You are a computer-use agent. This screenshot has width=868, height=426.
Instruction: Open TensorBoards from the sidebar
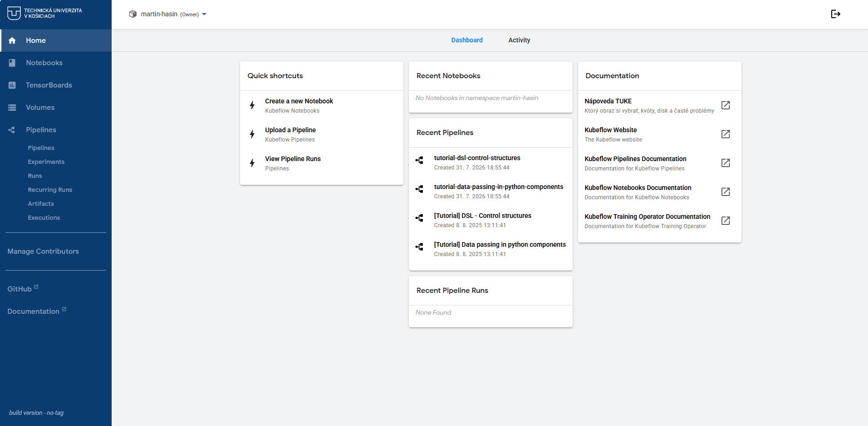[x=56, y=85]
